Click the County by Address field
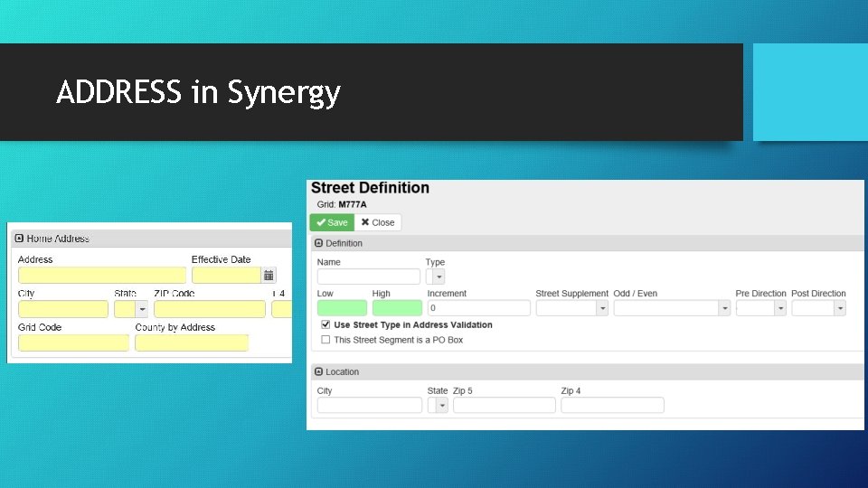The image size is (868, 488). (x=192, y=343)
